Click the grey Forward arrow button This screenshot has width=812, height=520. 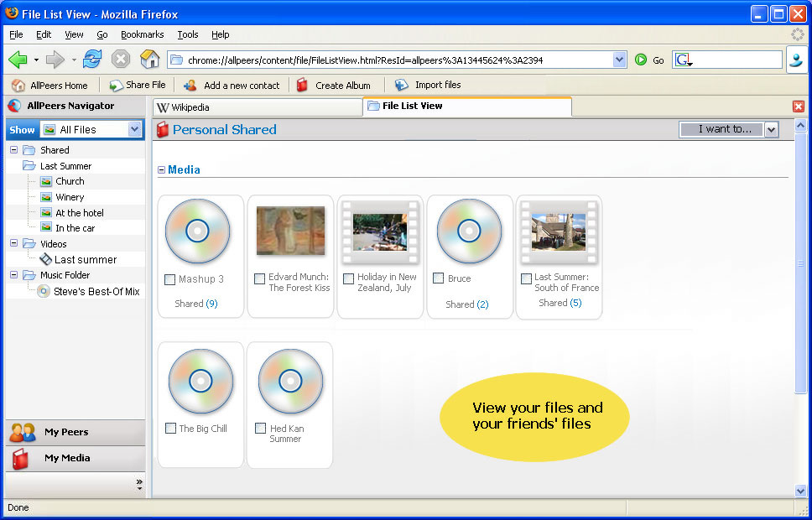click(55, 60)
